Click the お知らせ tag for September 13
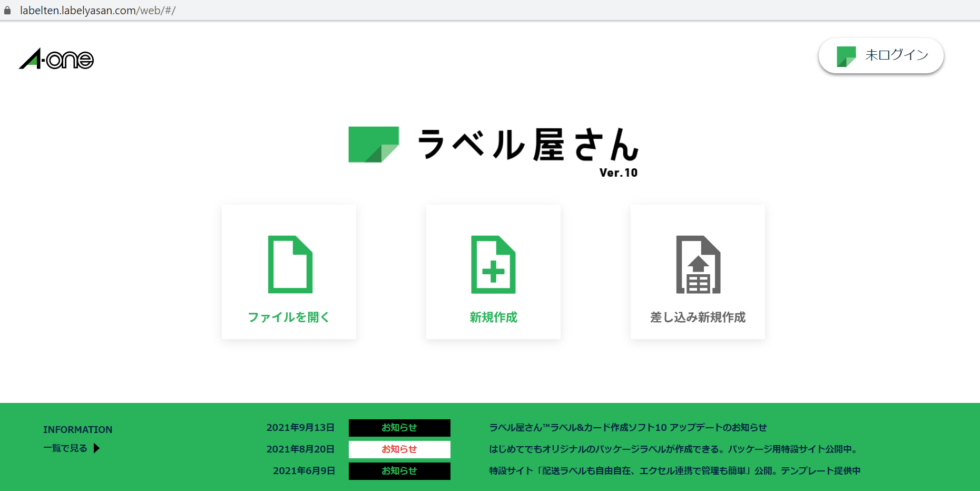980x491 pixels. (399, 428)
